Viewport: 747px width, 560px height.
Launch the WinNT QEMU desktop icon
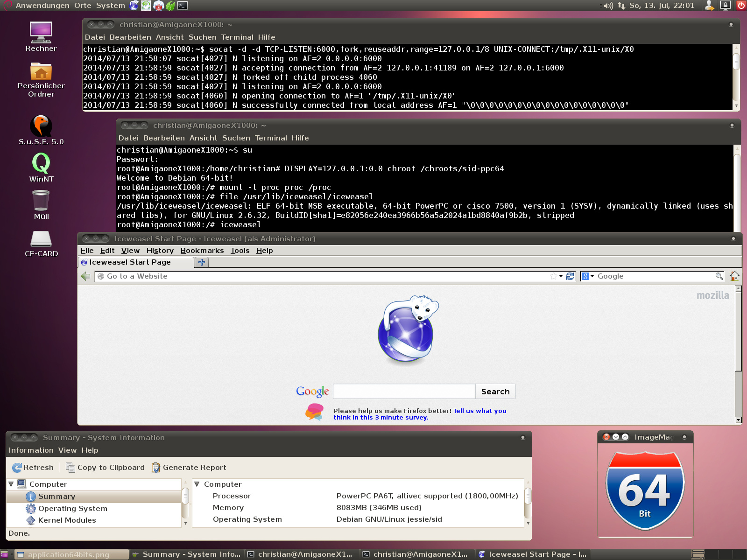41,168
